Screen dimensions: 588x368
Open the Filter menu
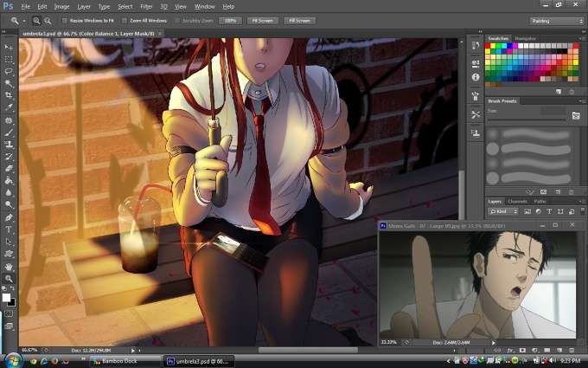pyautogui.click(x=146, y=6)
